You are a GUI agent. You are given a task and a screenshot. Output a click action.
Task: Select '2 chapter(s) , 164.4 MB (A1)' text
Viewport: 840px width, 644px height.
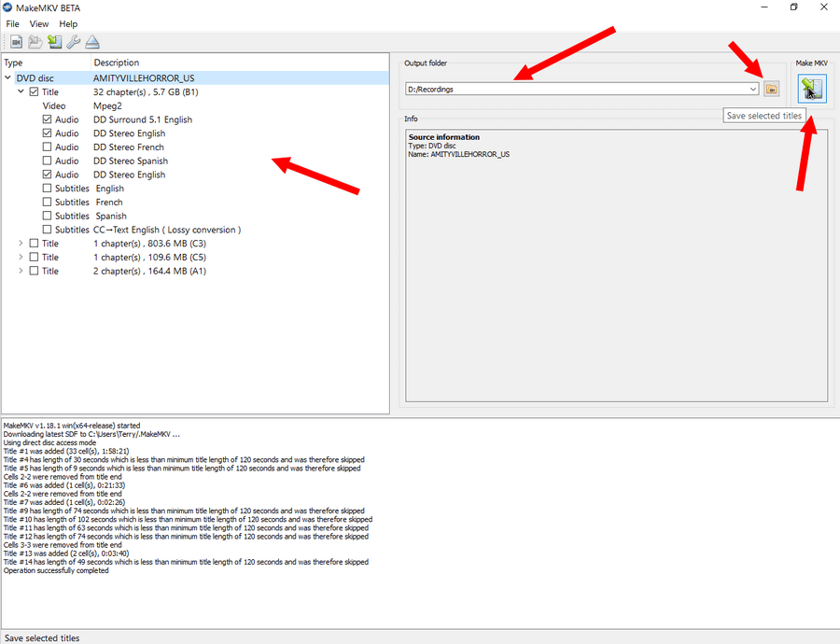click(x=149, y=271)
